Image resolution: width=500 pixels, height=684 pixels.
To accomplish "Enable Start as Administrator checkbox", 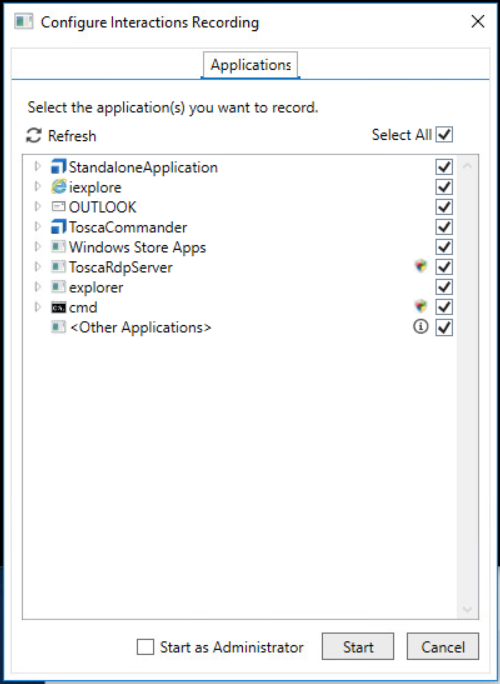I will pos(145,646).
